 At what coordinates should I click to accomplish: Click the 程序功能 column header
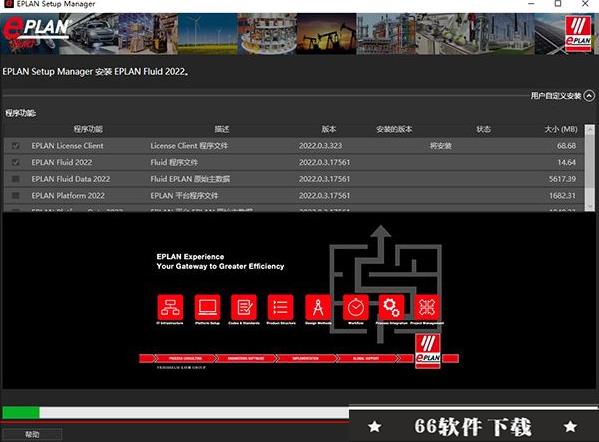[x=88, y=129]
